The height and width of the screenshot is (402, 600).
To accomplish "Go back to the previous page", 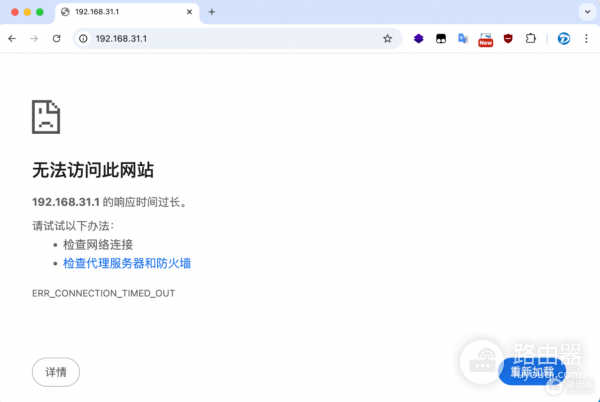I will coord(12,39).
